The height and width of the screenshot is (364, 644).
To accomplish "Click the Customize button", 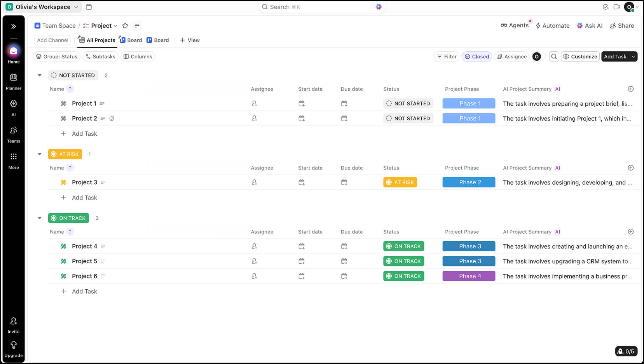I will (580, 57).
